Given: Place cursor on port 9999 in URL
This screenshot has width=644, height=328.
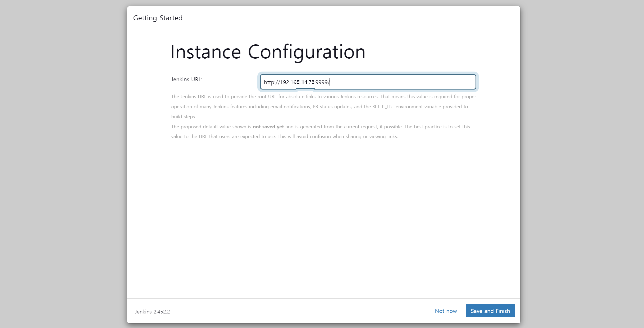Looking at the screenshot, I should point(321,82).
